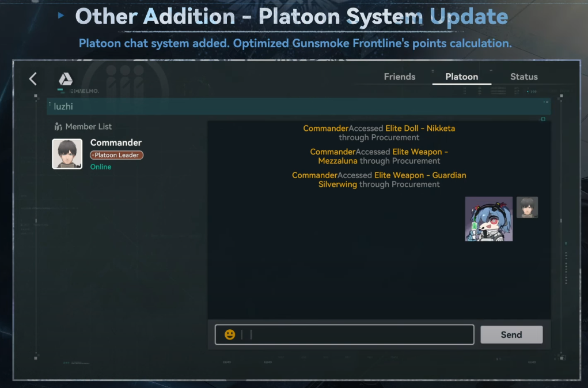The height and width of the screenshot is (388, 588).
Task: Select the Platoon tab
Action: click(x=462, y=77)
